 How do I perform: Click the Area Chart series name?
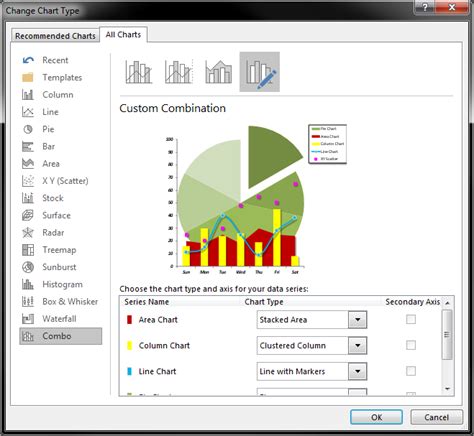158,320
